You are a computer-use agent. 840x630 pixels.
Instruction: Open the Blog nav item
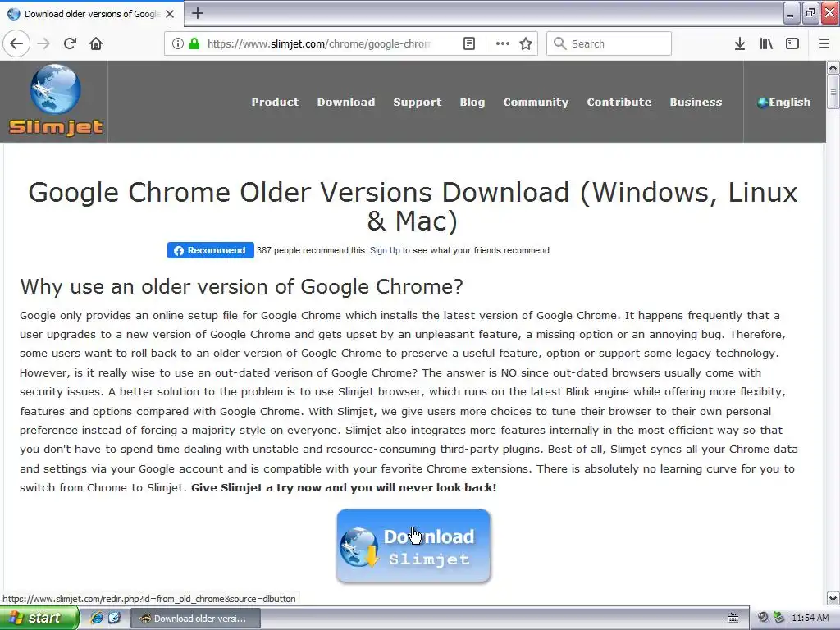pos(472,102)
